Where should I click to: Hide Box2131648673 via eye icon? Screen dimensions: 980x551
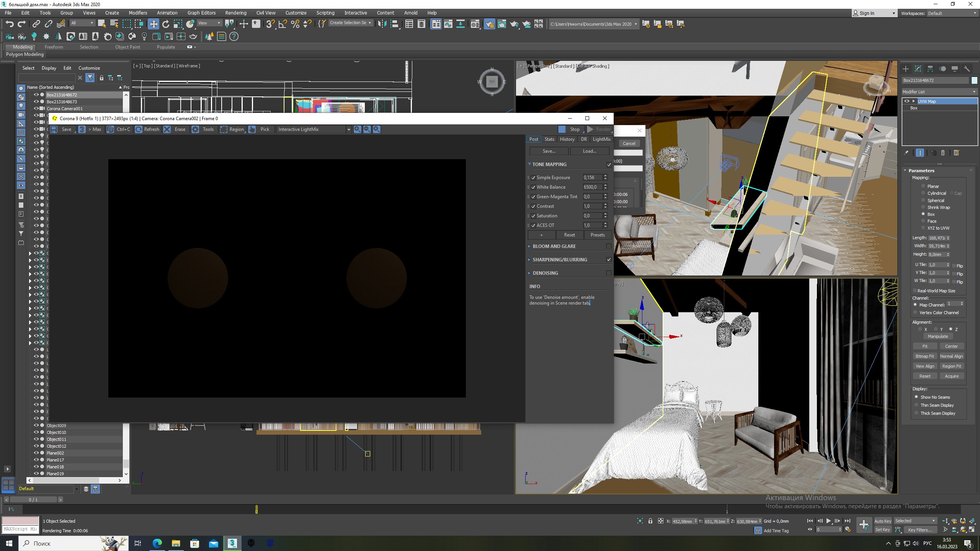(x=36, y=101)
